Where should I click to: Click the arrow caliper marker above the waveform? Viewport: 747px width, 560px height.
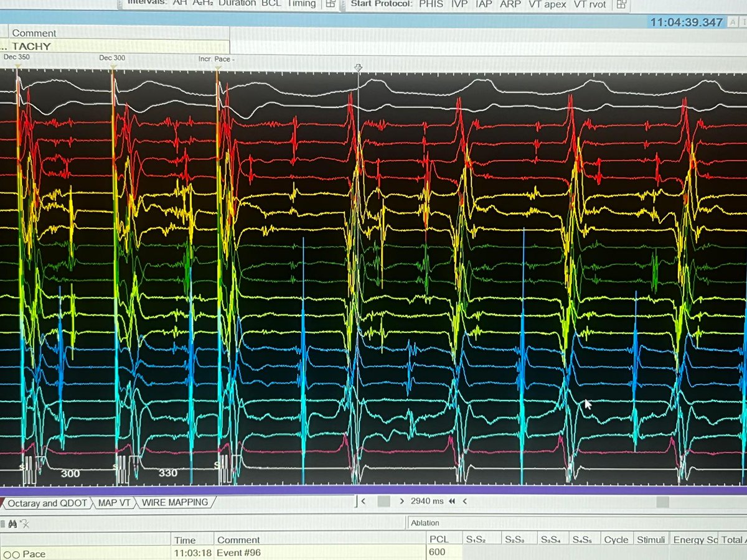coord(359,67)
